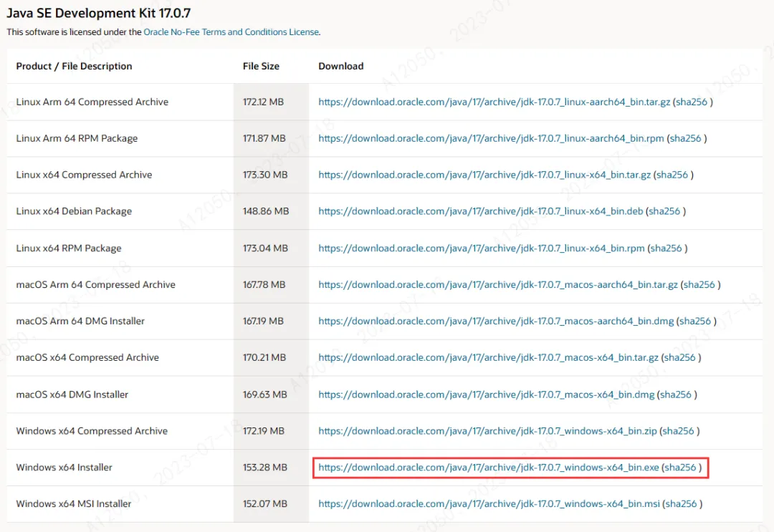Open sha256 for linux-x64_bin.deb

pyautogui.click(x=664, y=211)
